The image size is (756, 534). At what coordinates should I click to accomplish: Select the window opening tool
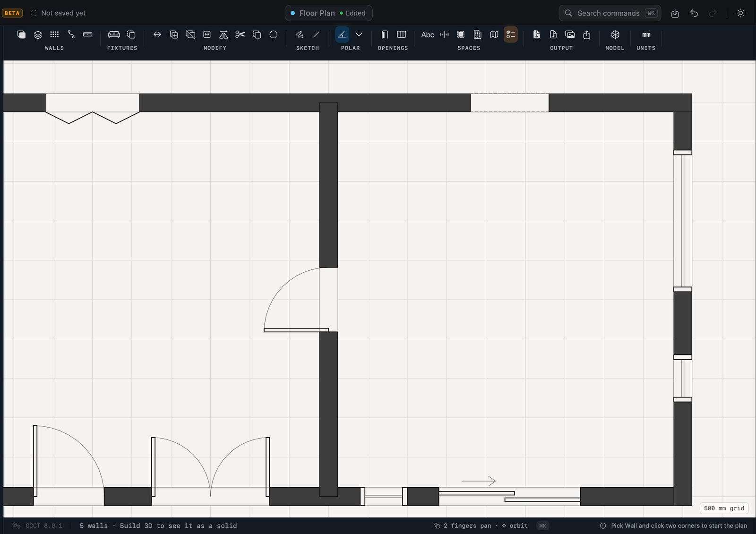[401, 34]
